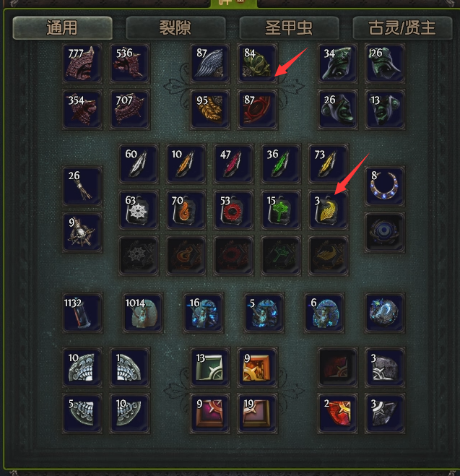The image size is (460, 476).
Task: Click the red sun fragment with 2
Action: (337, 413)
